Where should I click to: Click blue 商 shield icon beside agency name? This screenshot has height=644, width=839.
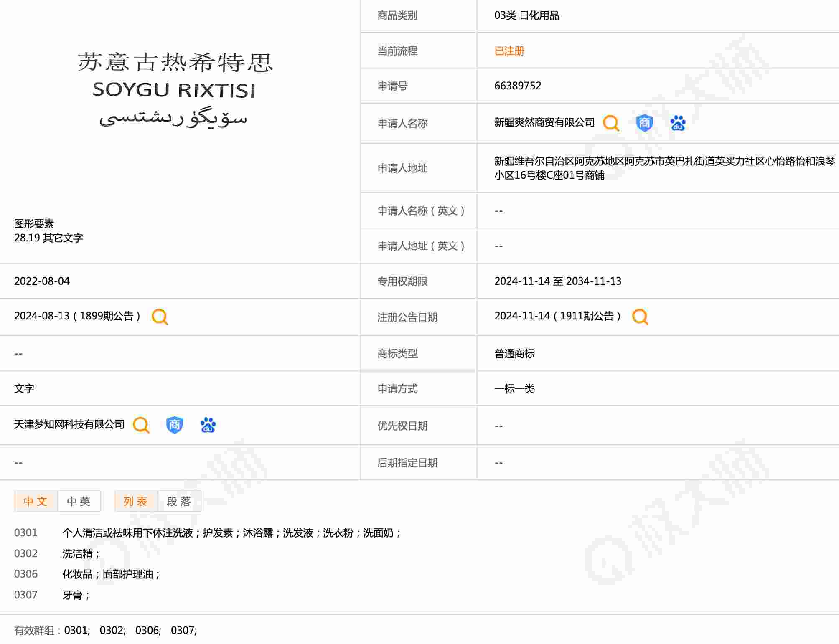click(x=174, y=425)
